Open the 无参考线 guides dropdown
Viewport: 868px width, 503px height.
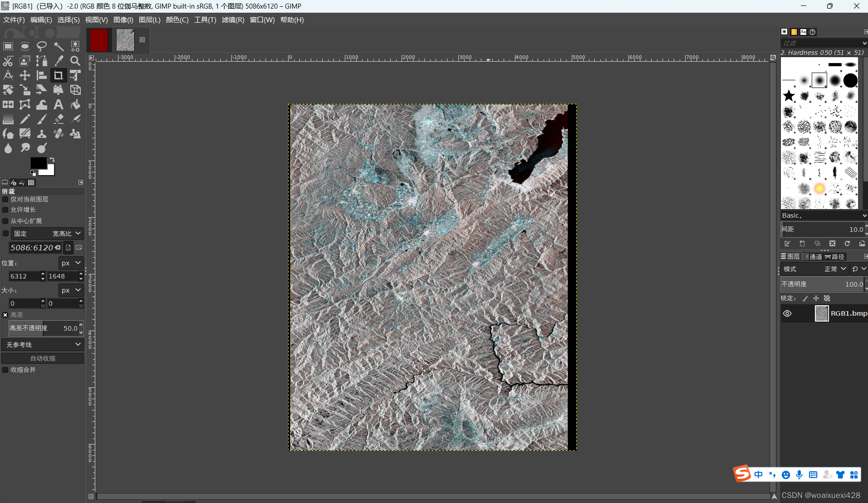coord(43,345)
